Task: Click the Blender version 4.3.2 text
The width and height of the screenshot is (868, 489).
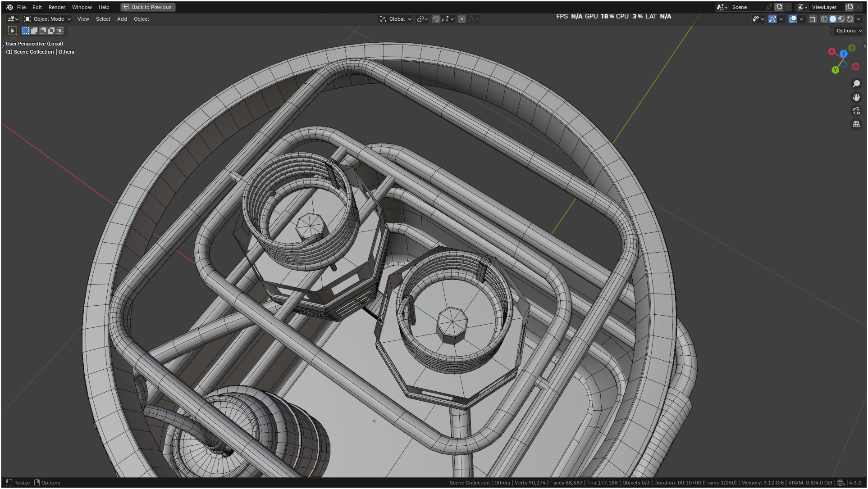Action: pyautogui.click(x=855, y=483)
